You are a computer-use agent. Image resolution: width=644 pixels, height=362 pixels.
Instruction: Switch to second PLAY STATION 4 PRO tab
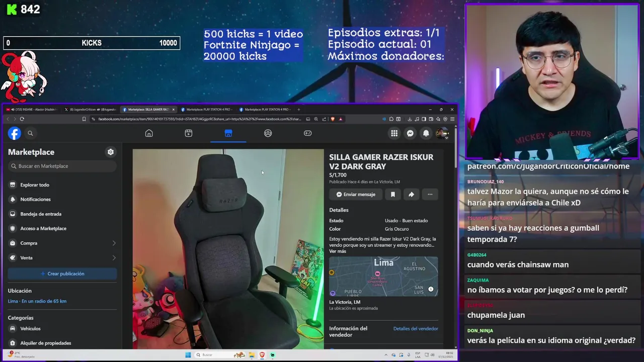(266, 110)
